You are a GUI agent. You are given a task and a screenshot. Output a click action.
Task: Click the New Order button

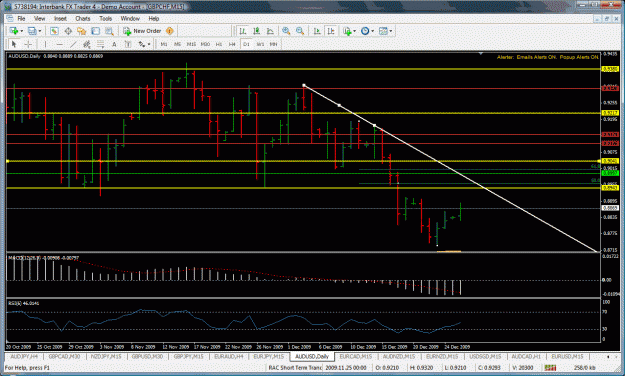click(142, 31)
